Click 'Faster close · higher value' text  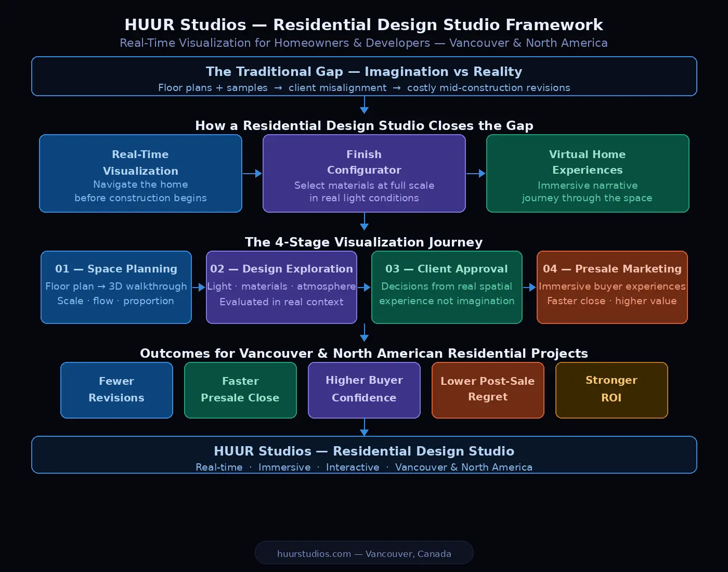click(612, 301)
